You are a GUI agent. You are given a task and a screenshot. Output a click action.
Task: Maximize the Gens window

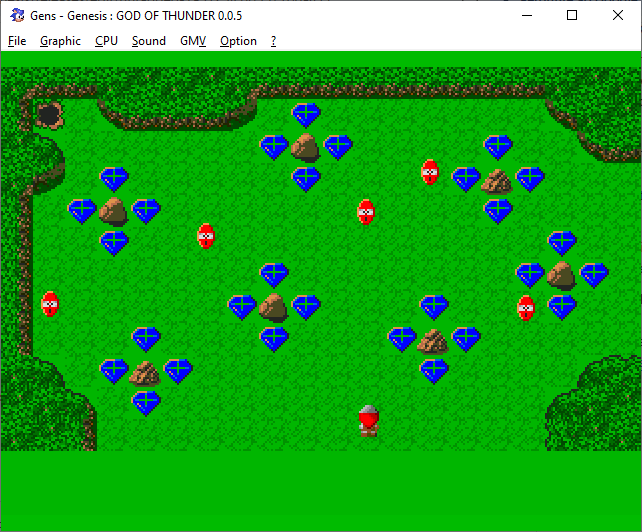click(572, 16)
